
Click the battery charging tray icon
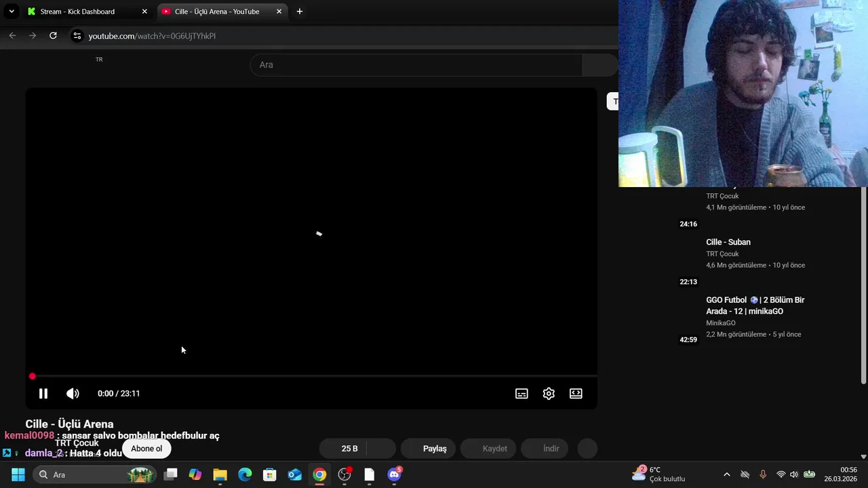point(809,474)
